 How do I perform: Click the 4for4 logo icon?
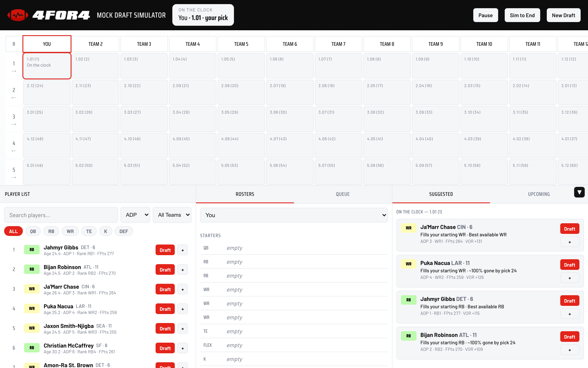(18, 15)
